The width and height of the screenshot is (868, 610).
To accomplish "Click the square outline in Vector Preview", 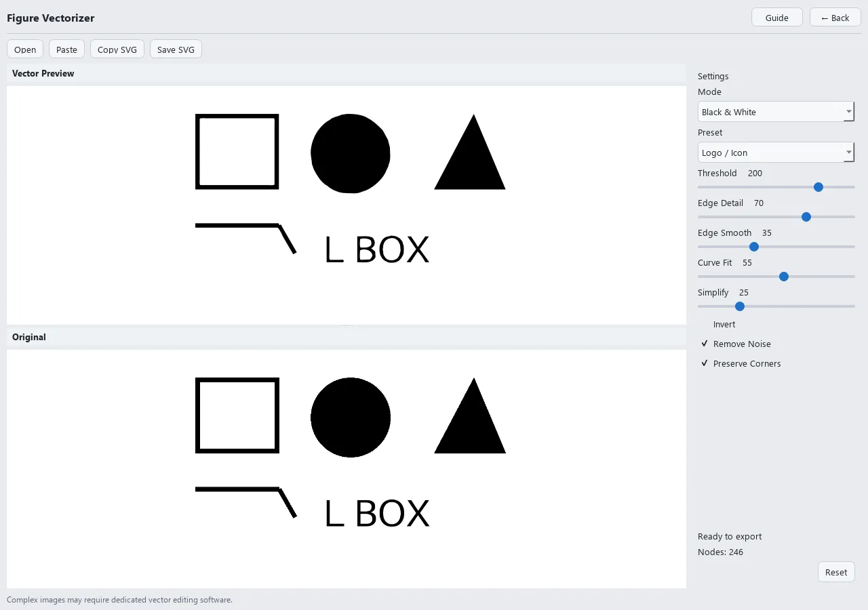I will 237,151.
